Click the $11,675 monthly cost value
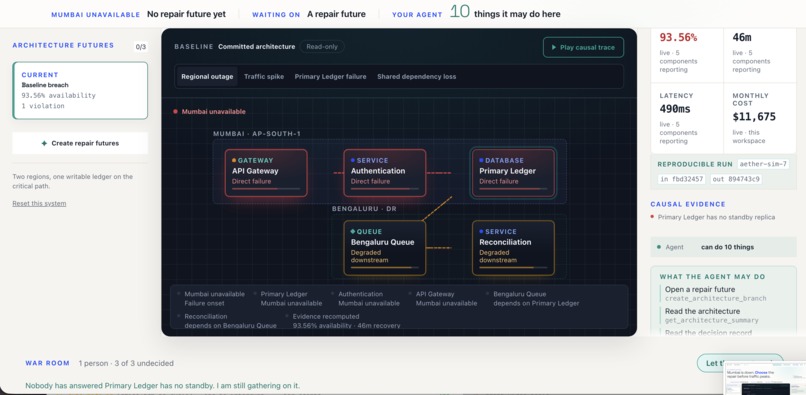806x395 pixels. pos(754,117)
